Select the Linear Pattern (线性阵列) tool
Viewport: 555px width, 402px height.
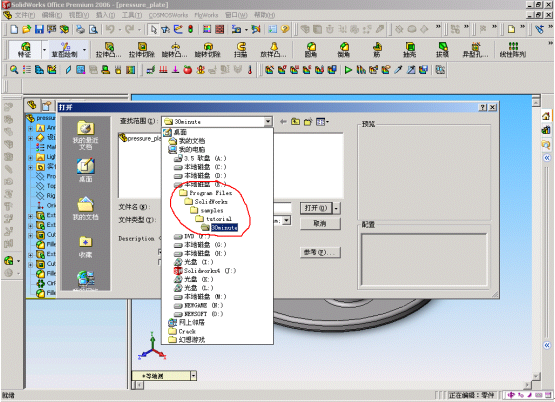(513, 50)
